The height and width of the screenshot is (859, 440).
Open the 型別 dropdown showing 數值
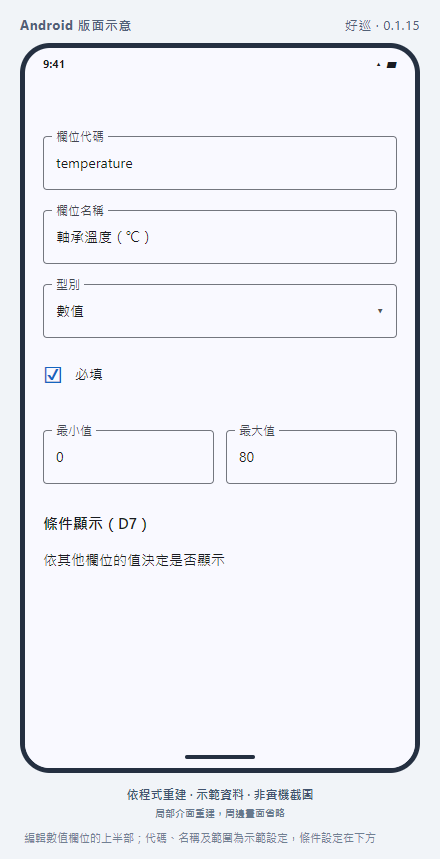click(220, 311)
